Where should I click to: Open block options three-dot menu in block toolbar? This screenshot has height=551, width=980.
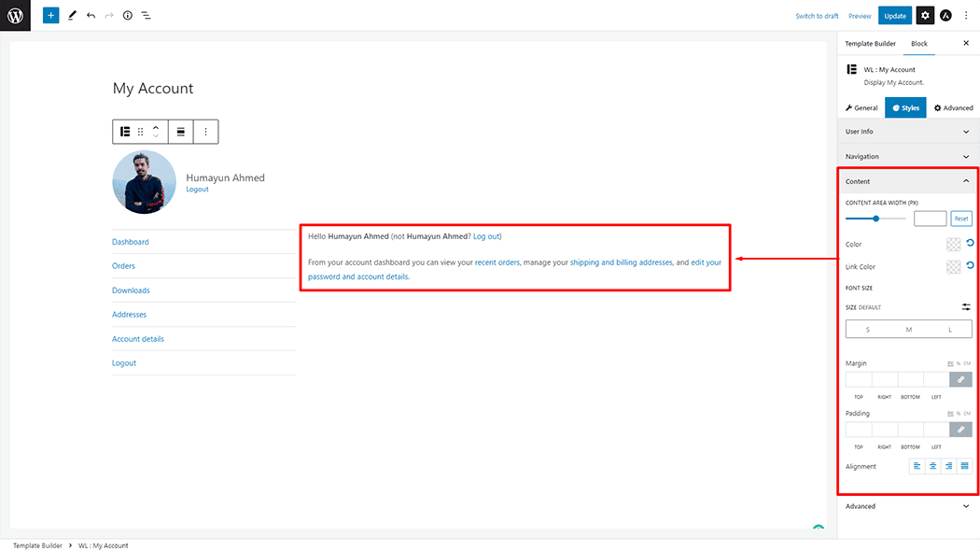[205, 132]
